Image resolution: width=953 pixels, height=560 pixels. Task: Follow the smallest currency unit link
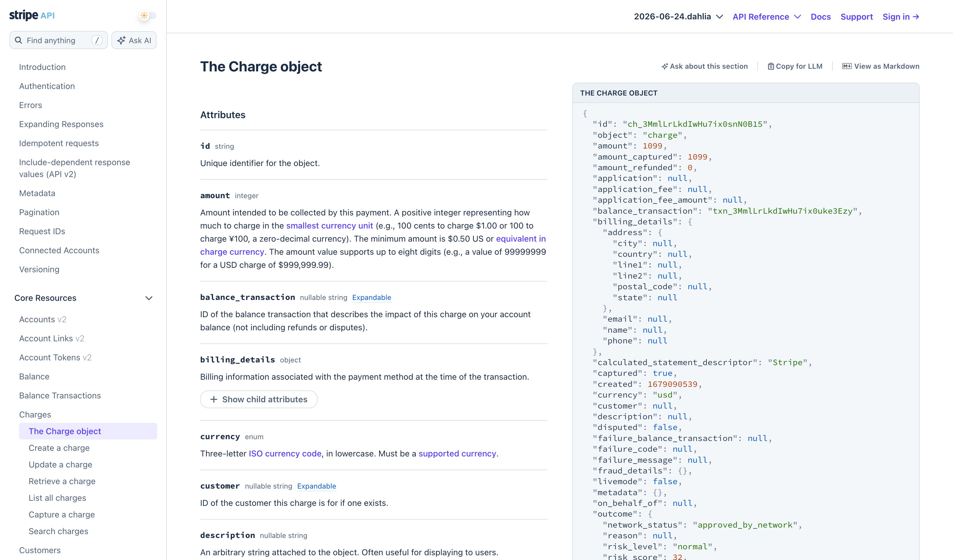pos(329,226)
